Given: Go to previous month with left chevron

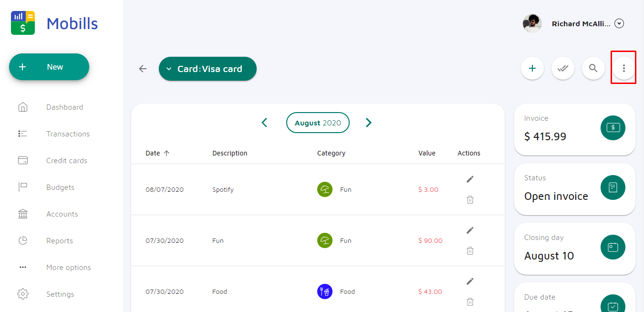Looking at the screenshot, I should tap(264, 123).
